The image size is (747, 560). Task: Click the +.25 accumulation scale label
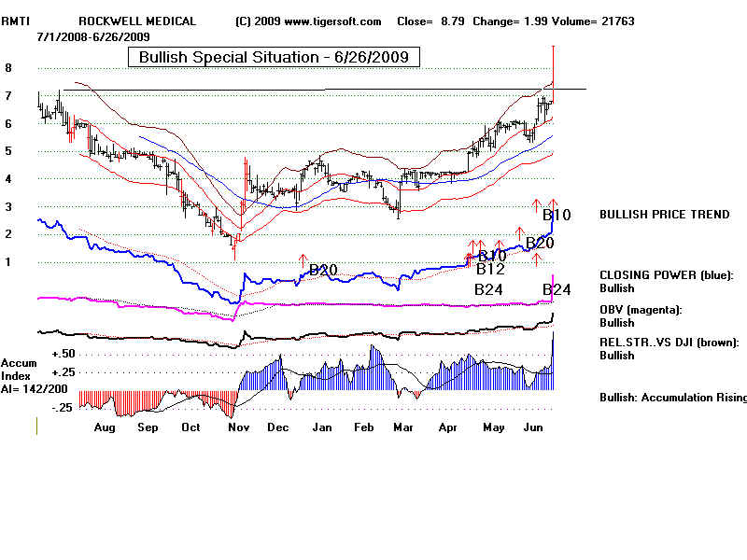pyautogui.click(x=63, y=372)
